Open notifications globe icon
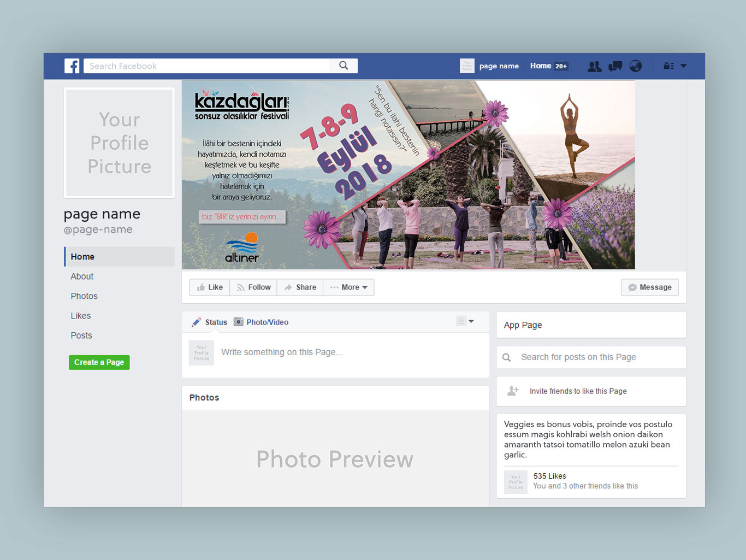 [x=636, y=66]
